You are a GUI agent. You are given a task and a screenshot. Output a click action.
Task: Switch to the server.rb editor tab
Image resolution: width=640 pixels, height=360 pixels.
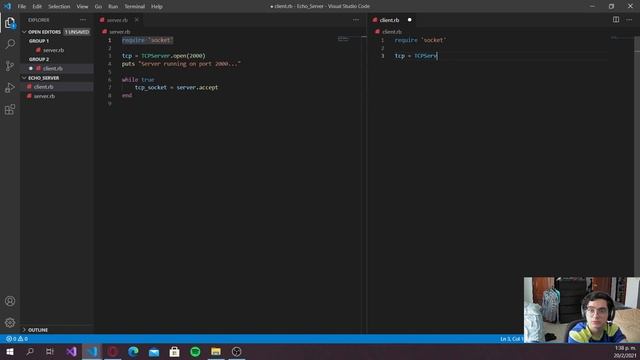(117, 20)
